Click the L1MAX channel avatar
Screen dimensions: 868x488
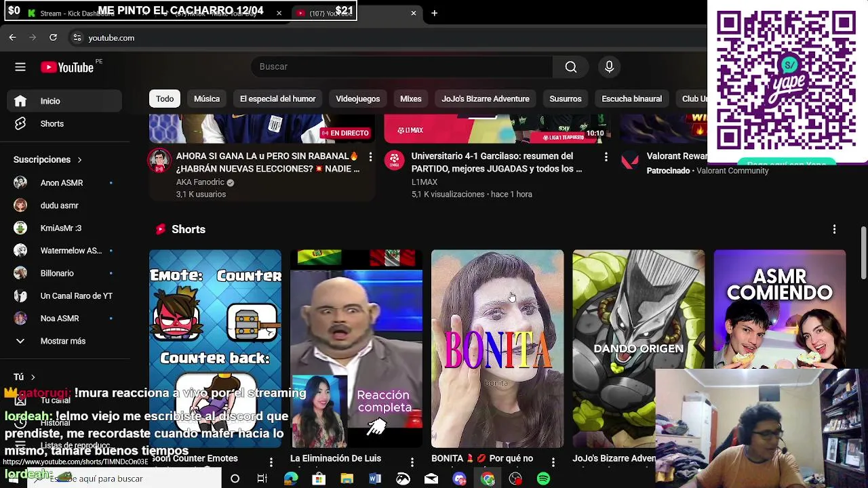coord(395,161)
